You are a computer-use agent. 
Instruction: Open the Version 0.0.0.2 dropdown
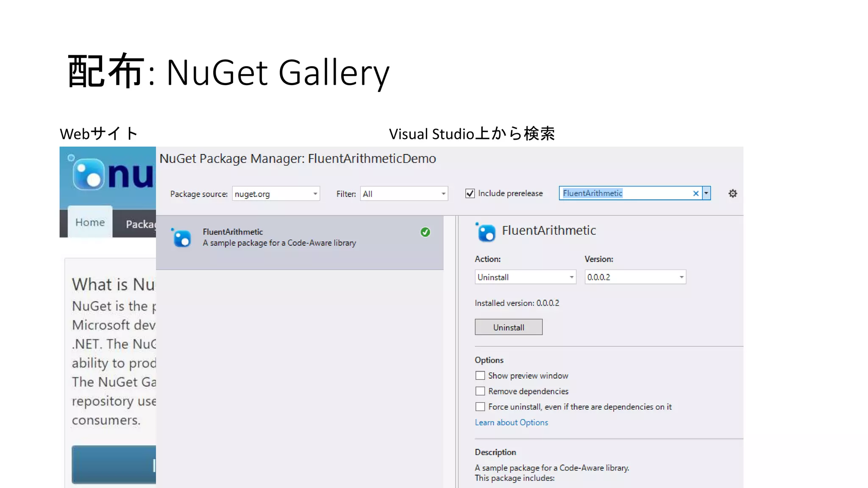pos(635,277)
